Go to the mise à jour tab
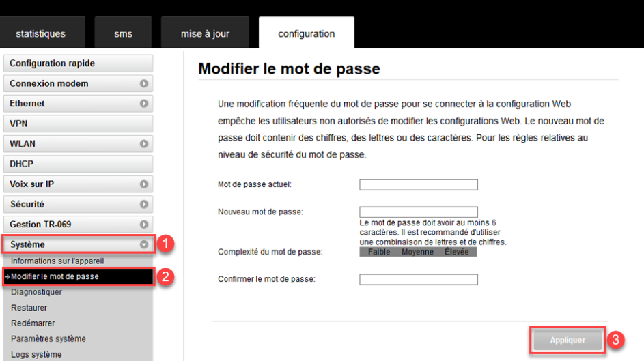The width and height of the screenshot is (644, 361). [x=205, y=33]
